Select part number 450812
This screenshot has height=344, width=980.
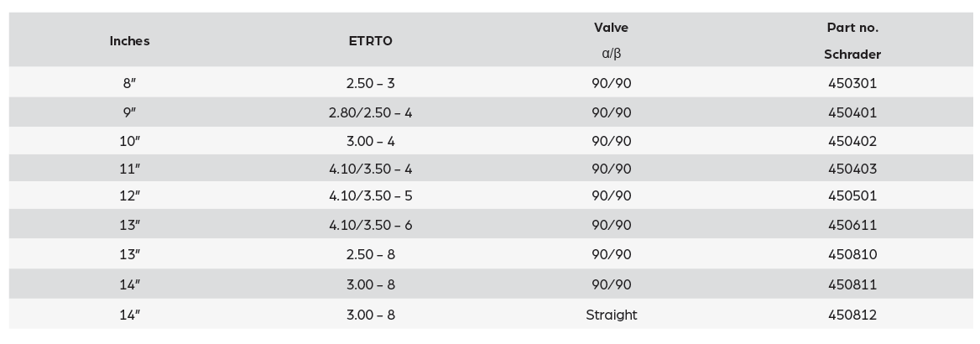[x=852, y=315]
